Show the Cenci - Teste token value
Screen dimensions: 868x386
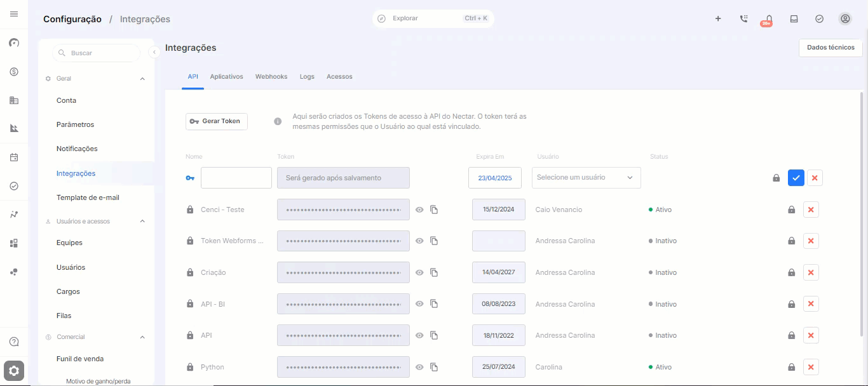click(419, 210)
